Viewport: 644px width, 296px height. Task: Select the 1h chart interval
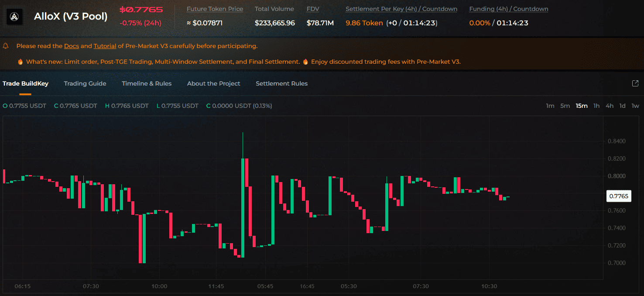pos(596,106)
